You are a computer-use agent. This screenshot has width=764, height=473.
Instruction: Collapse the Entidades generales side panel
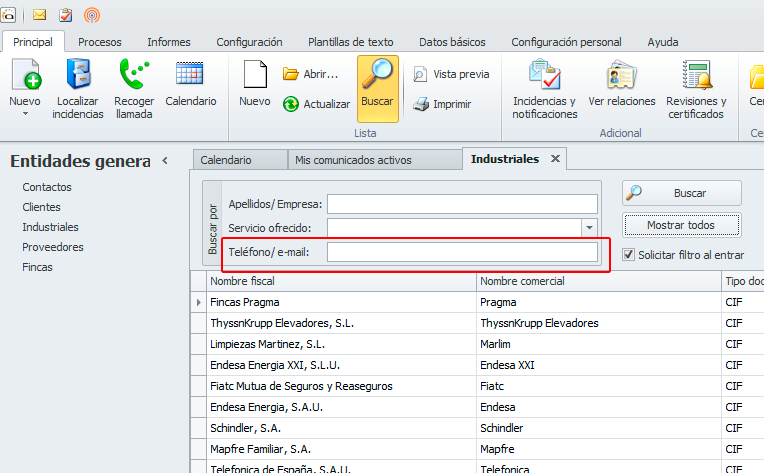coord(165,160)
